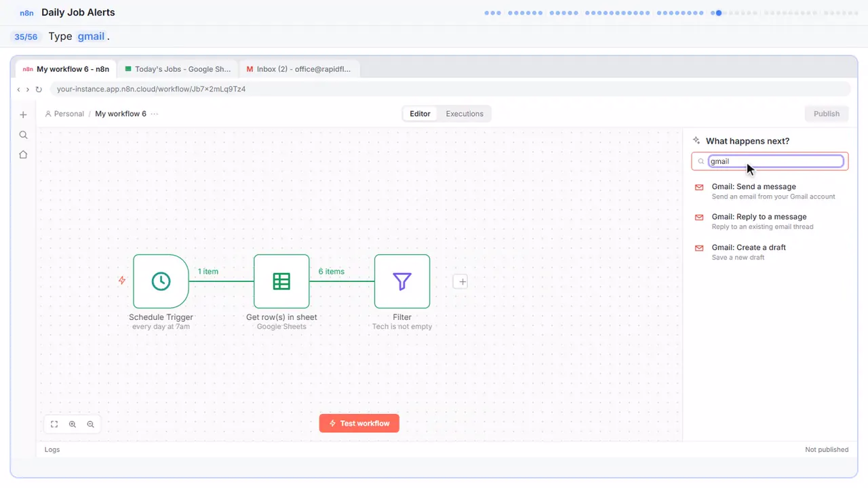This screenshot has height=488, width=868.
Task: Open the Gmail Inbox browser tab
Action: coord(299,69)
